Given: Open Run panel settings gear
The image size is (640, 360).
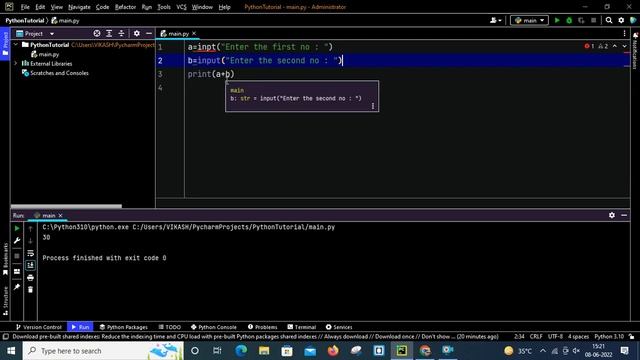Looking at the screenshot, I should pyautogui.click(x=611, y=215).
